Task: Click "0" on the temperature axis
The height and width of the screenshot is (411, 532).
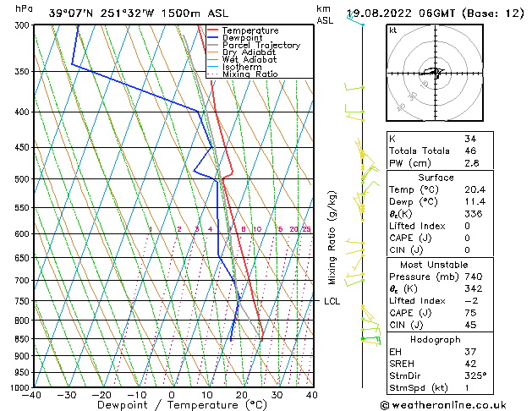Action: pyautogui.click(x=172, y=395)
